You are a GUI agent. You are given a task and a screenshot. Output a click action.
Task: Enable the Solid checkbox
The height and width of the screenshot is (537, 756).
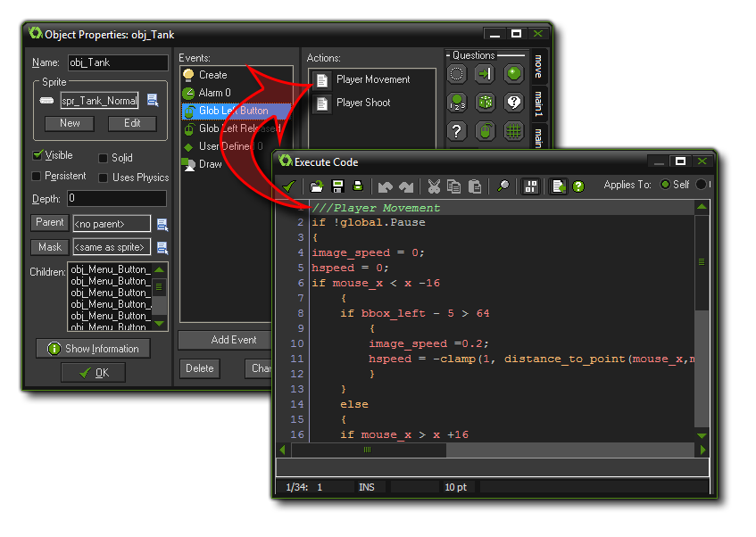coord(104,159)
